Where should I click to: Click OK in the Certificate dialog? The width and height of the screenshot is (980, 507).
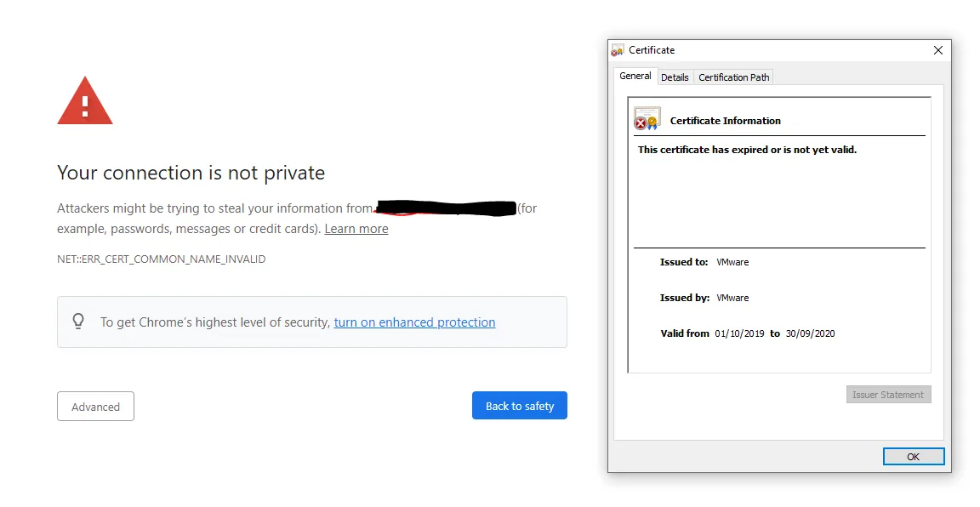tap(913, 457)
